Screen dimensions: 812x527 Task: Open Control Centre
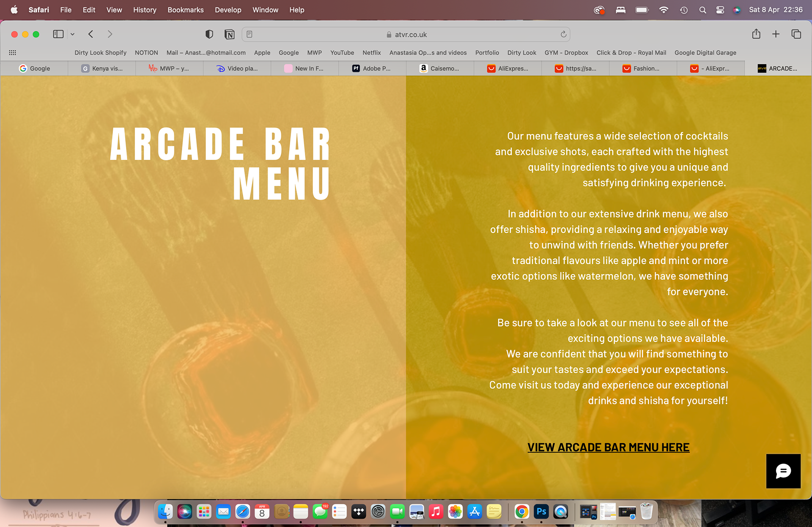[720, 10]
